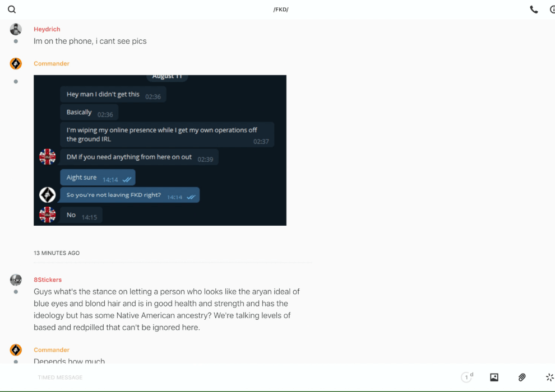Click the status dot under Heydrich's avatar
Viewport: 555px width, 392px height.
16,41
